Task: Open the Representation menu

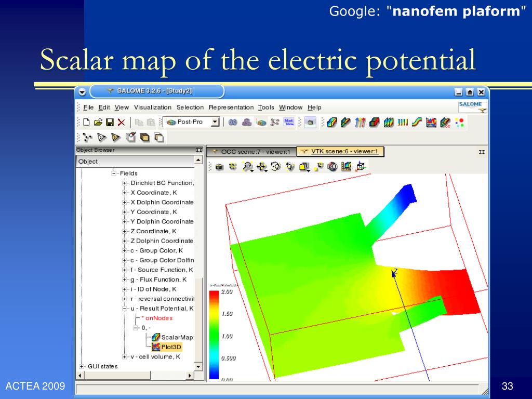Action: click(x=231, y=108)
